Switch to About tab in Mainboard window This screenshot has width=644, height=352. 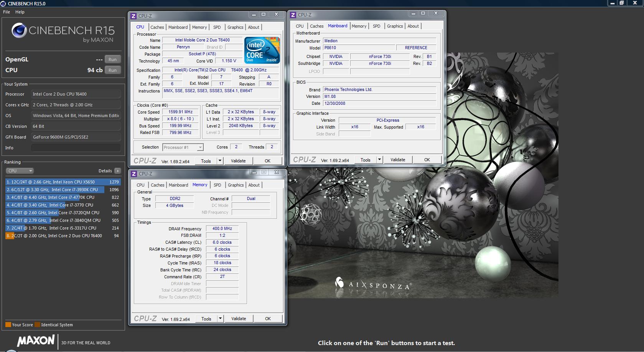(413, 26)
